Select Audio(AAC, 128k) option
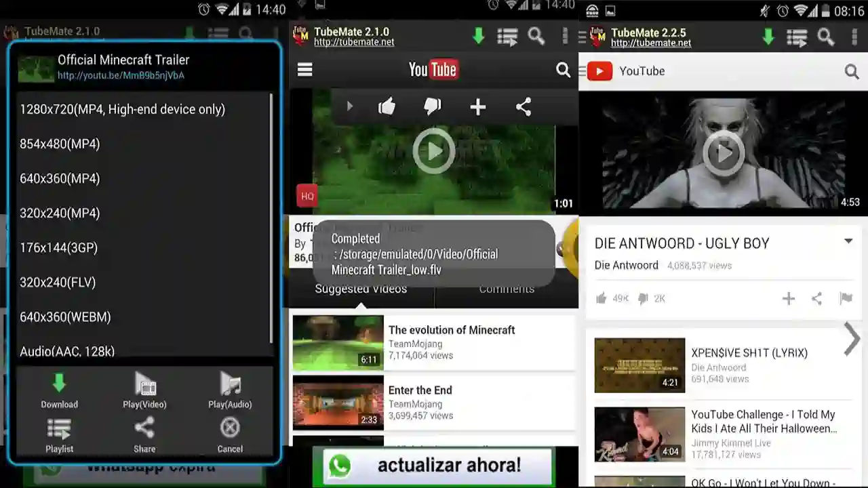 (x=67, y=350)
